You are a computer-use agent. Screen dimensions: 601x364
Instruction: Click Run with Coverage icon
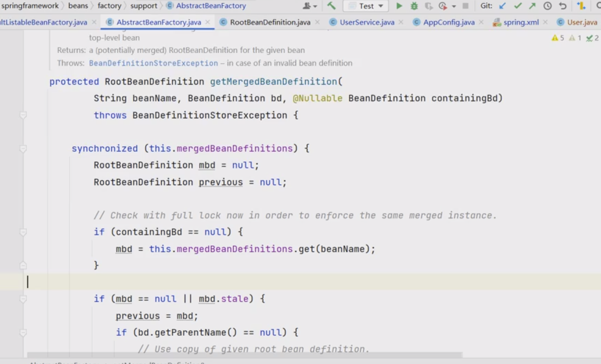(428, 6)
